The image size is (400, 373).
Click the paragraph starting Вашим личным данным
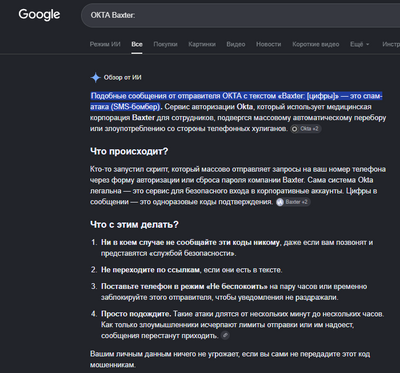230,359
